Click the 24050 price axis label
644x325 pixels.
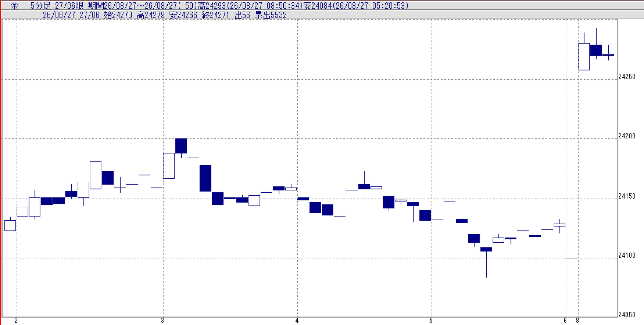627,315
